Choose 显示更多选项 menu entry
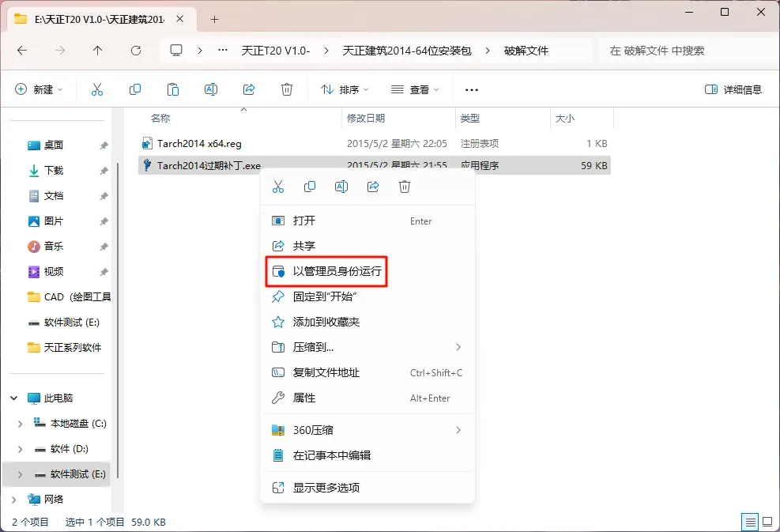 pyautogui.click(x=367, y=488)
